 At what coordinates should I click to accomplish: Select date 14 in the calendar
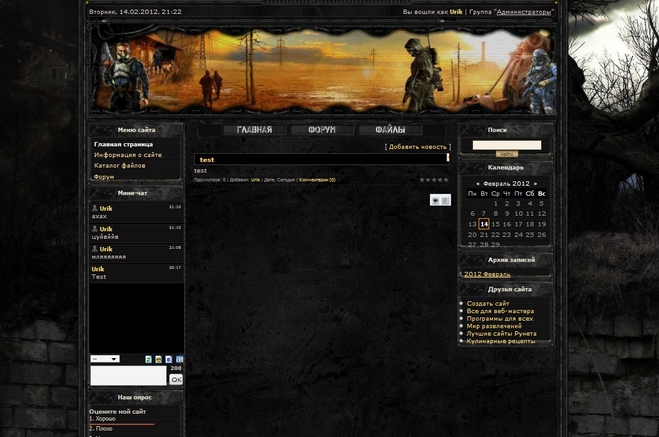tap(484, 224)
